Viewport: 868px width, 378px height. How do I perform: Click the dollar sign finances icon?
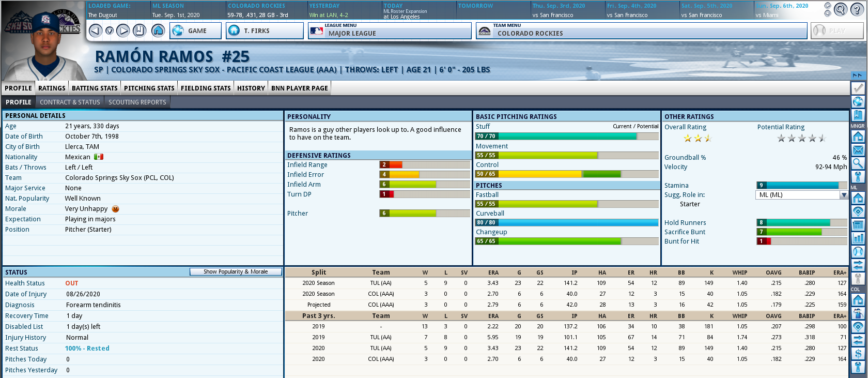point(858,354)
